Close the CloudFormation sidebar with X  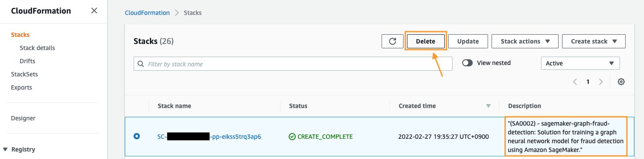click(x=94, y=11)
